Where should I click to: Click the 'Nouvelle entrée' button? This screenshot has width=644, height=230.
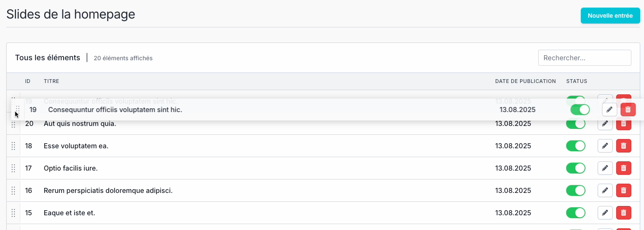point(610,16)
